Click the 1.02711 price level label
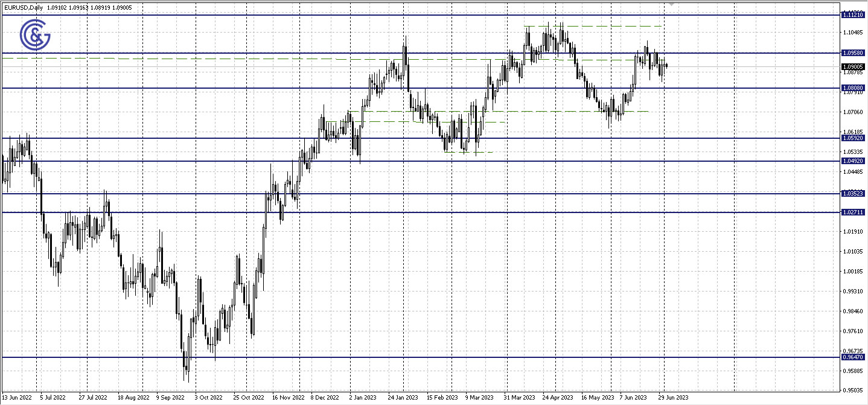The image size is (868, 405). pyautogui.click(x=854, y=211)
